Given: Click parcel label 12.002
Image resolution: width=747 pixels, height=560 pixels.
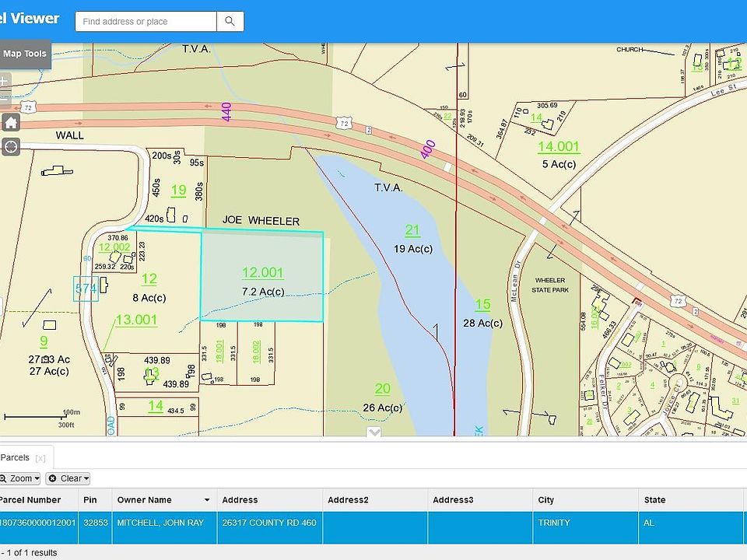Looking at the screenshot, I should pyautogui.click(x=114, y=247).
